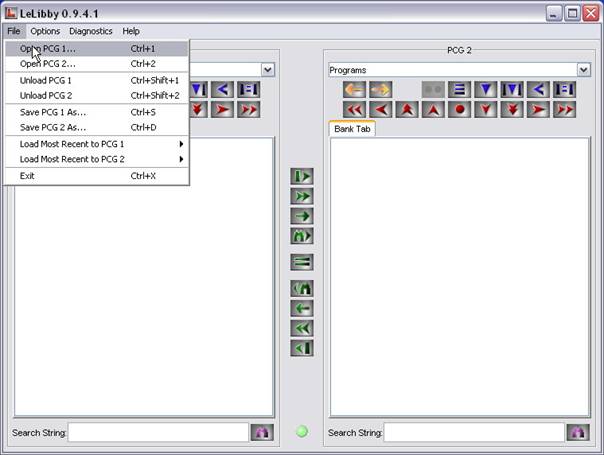Select Unload PCG 2 menu entry
Viewport: 604px width, 455px height.
pos(96,96)
